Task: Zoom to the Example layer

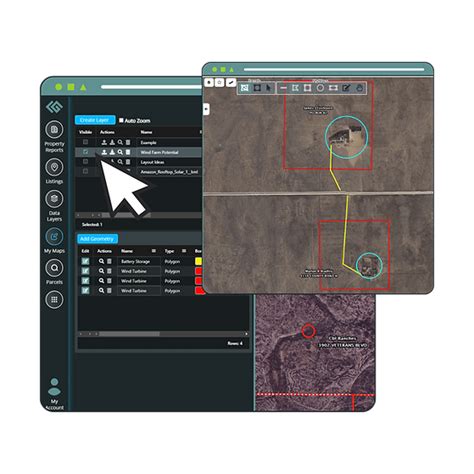Action: point(120,142)
